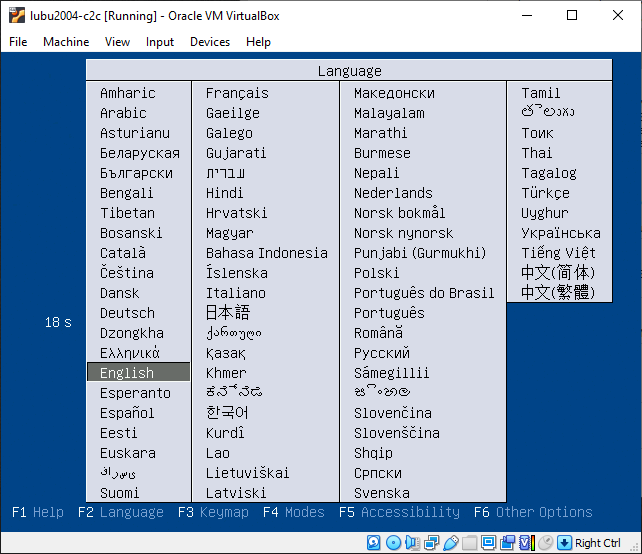Select Deutsch as the language
This screenshot has height=554, width=642.
coord(127,313)
